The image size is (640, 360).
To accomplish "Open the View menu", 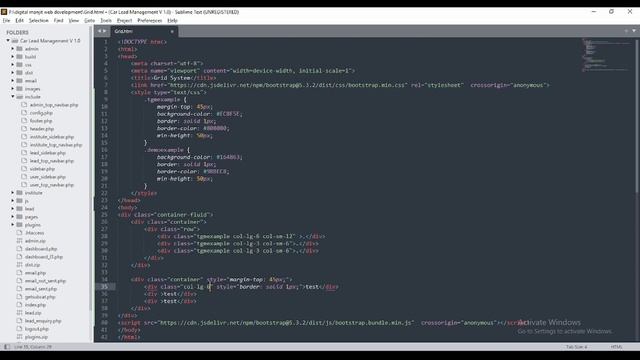I will 74,20.
